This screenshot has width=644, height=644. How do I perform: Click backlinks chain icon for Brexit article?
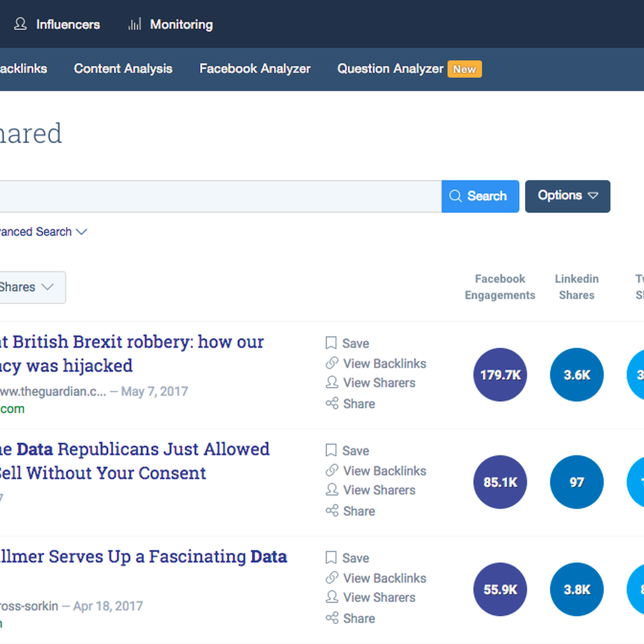pos(332,363)
